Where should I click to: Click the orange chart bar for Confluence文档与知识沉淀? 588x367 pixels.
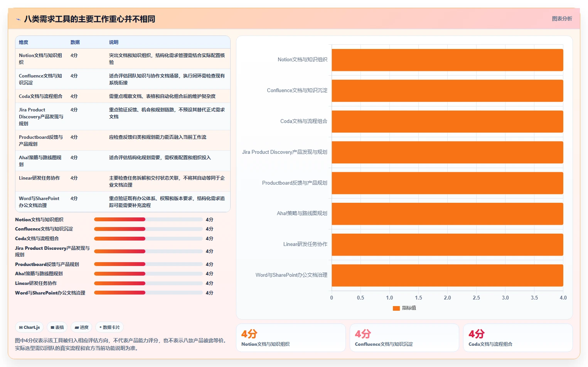tap(447, 91)
